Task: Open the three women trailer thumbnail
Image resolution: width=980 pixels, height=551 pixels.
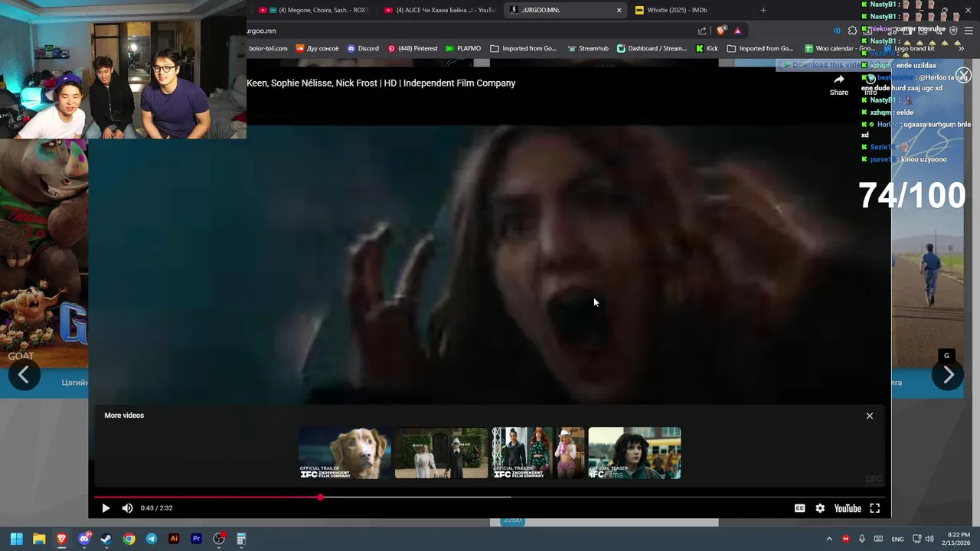Action: coord(537,453)
